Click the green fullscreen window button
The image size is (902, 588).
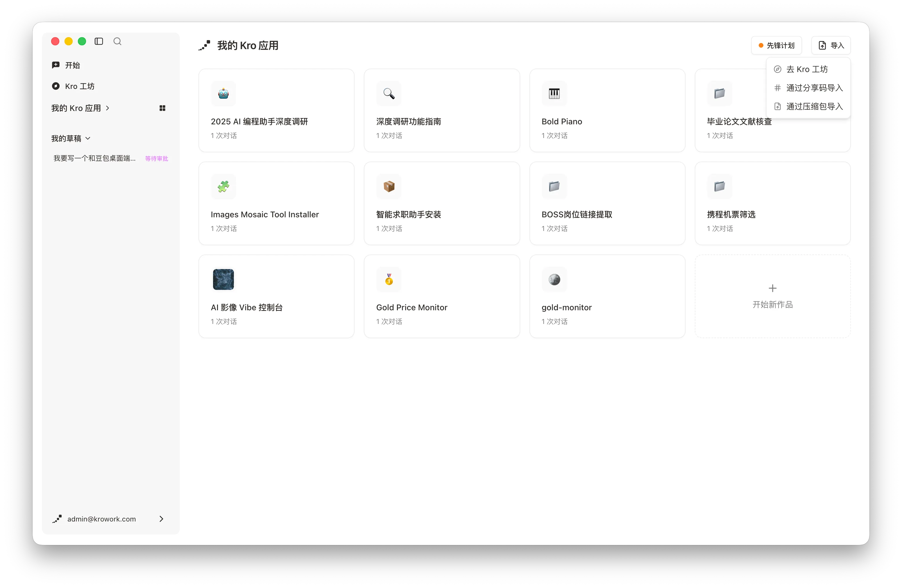pyautogui.click(x=82, y=41)
